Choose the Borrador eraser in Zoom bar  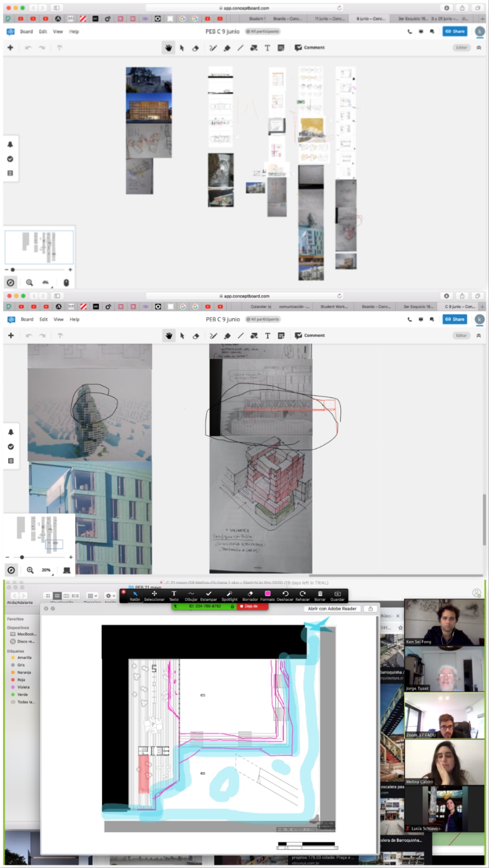250,596
